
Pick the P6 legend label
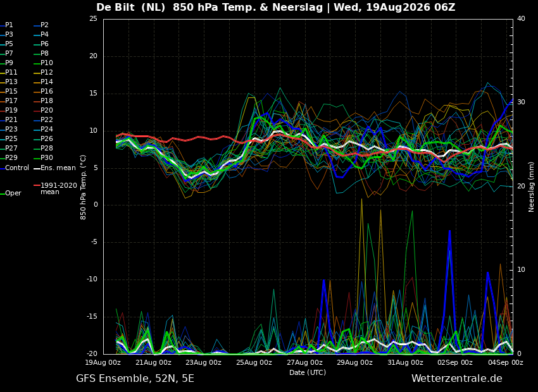(42, 44)
